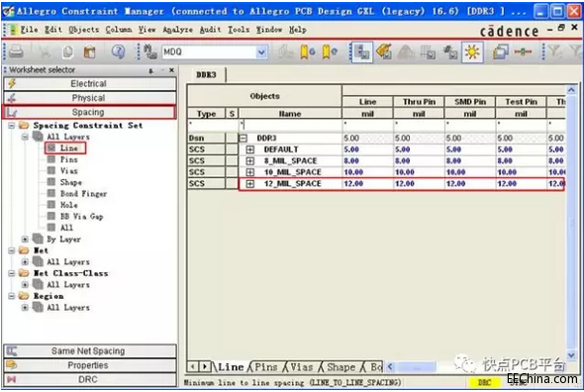
Task: Click the bookmark icon beside MDQ dropdown
Action: pos(307,51)
